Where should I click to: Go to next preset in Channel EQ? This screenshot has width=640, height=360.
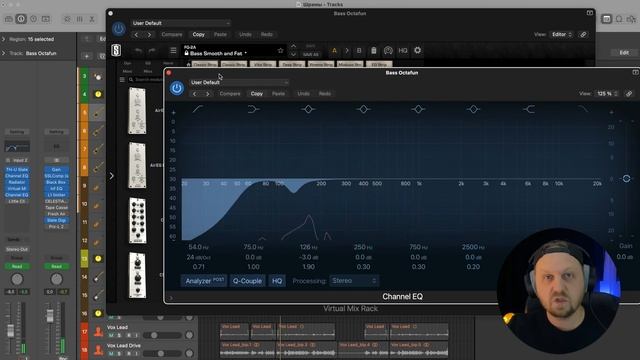point(207,94)
